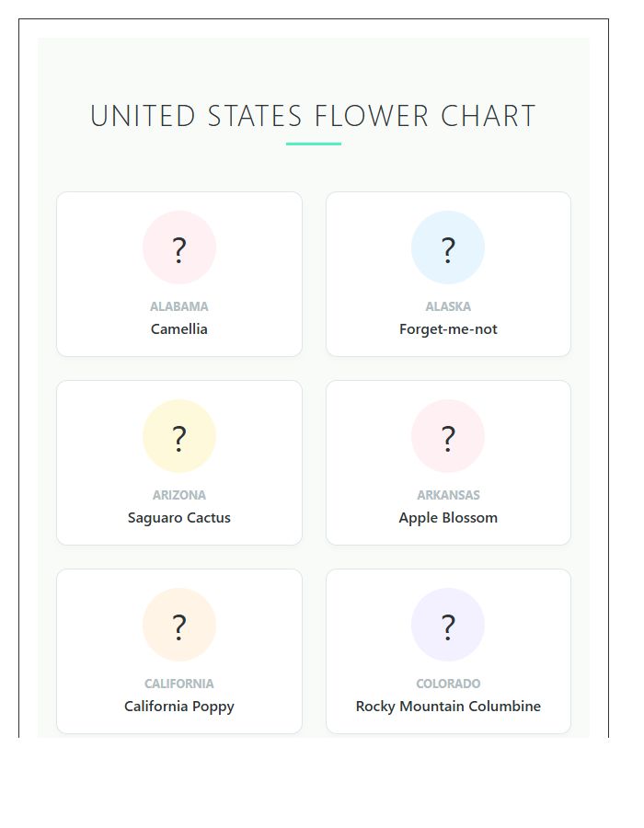Click the purple question mark circle for Colorado
The height and width of the screenshot is (828, 644).
coord(448,625)
